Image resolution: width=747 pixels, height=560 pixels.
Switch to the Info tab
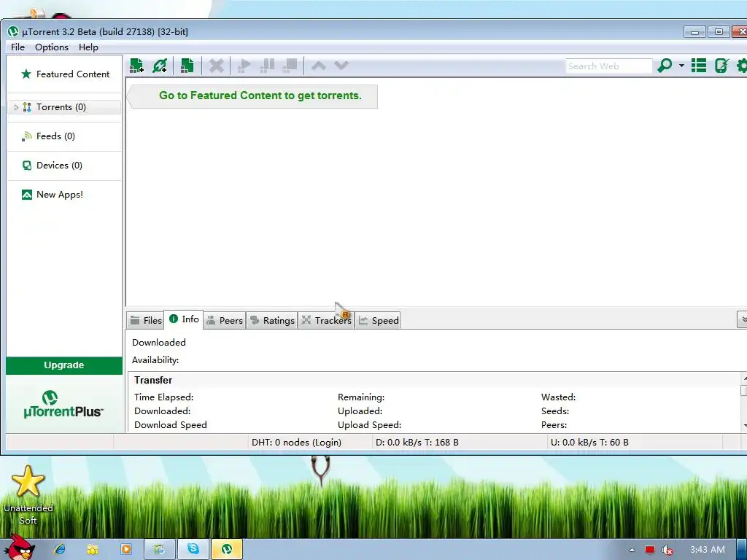tap(184, 319)
